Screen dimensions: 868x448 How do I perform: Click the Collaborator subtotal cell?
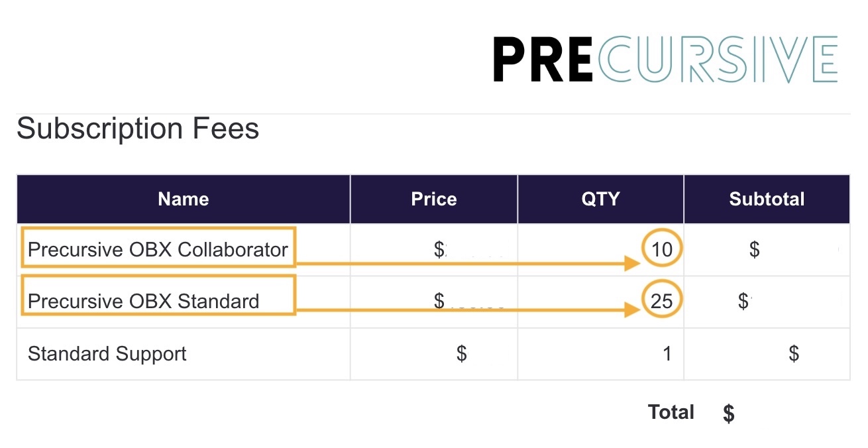click(x=767, y=250)
